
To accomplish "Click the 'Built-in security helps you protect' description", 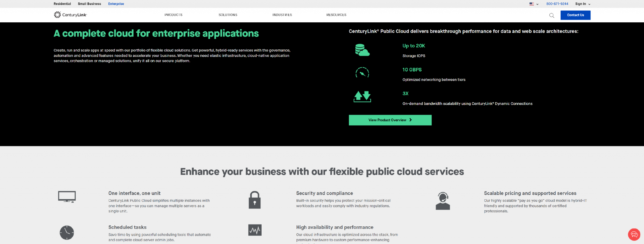I will coord(343,203).
